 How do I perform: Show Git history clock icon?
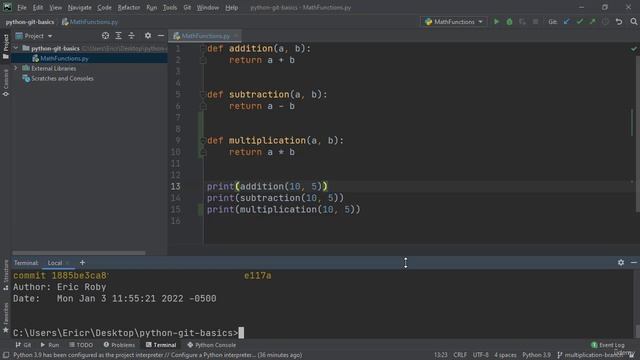[605, 22]
